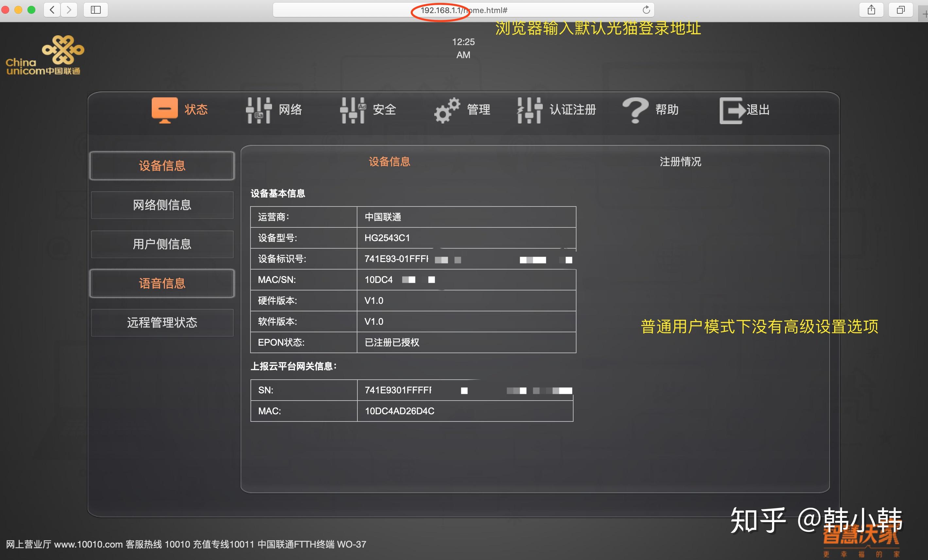Open the 安全 menu label

click(x=385, y=109)
